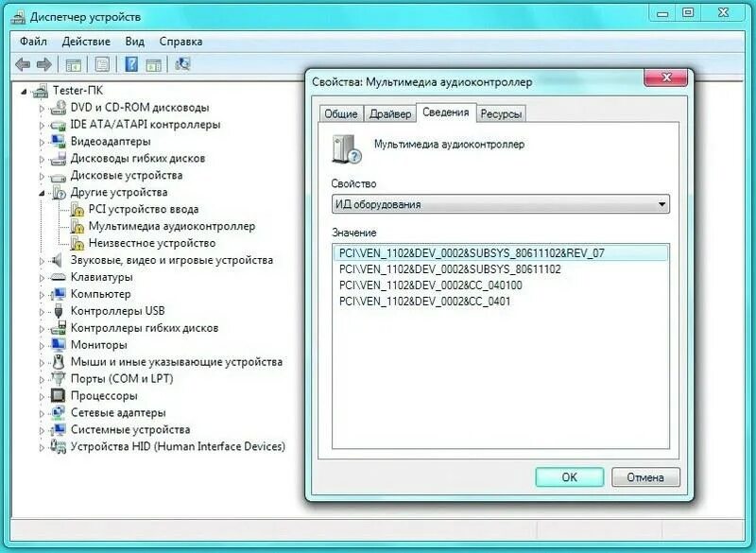Click the Properties sheet toolbar icon
This screenshot has height=553, width=756.
[102, 64]
